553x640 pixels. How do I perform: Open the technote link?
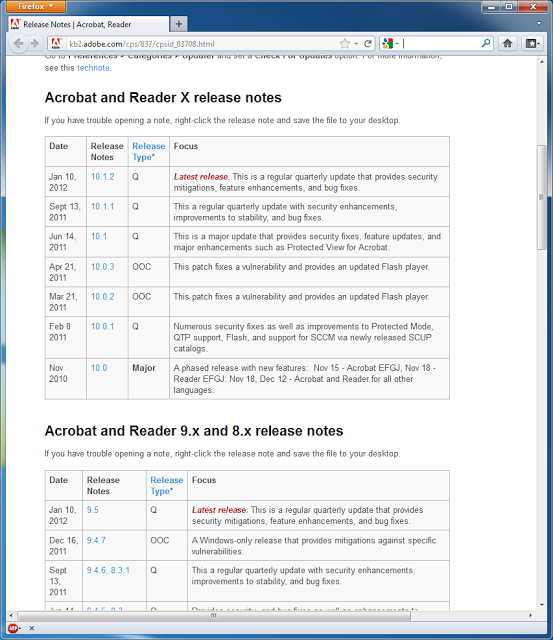click(x=93, y=68)
